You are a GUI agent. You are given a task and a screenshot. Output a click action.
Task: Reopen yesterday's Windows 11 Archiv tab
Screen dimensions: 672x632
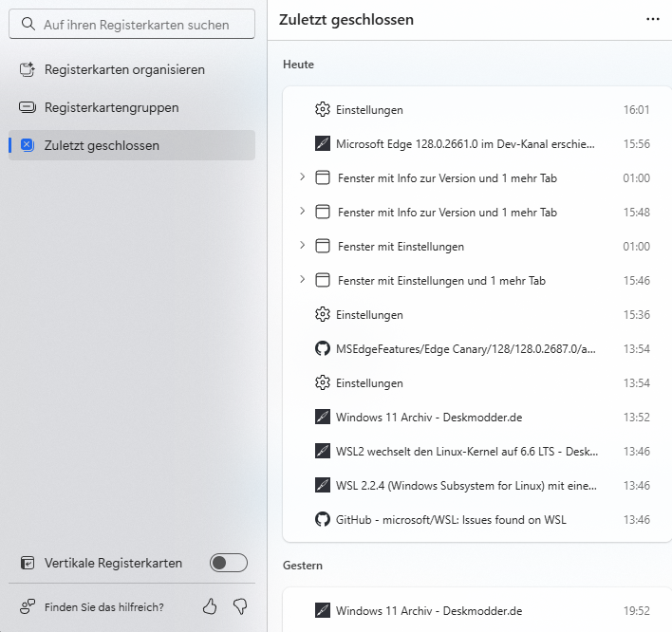point(429,610)
